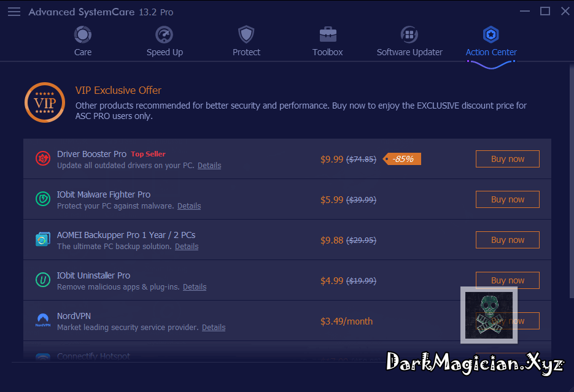574x392 pixels.
Task: Click the AOMEI Backupper product icon
Action: pos(43,239)
